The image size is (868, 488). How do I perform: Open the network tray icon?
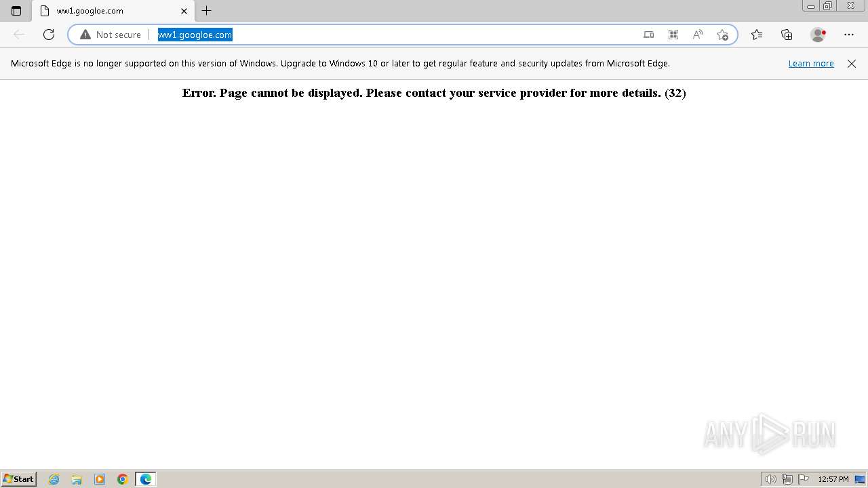tap(787, 479)
